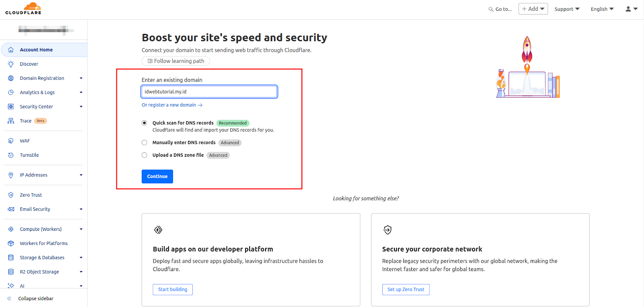Click the Cloudflare logo
Screen dimensions: 644x307
(x=23, y=8)
